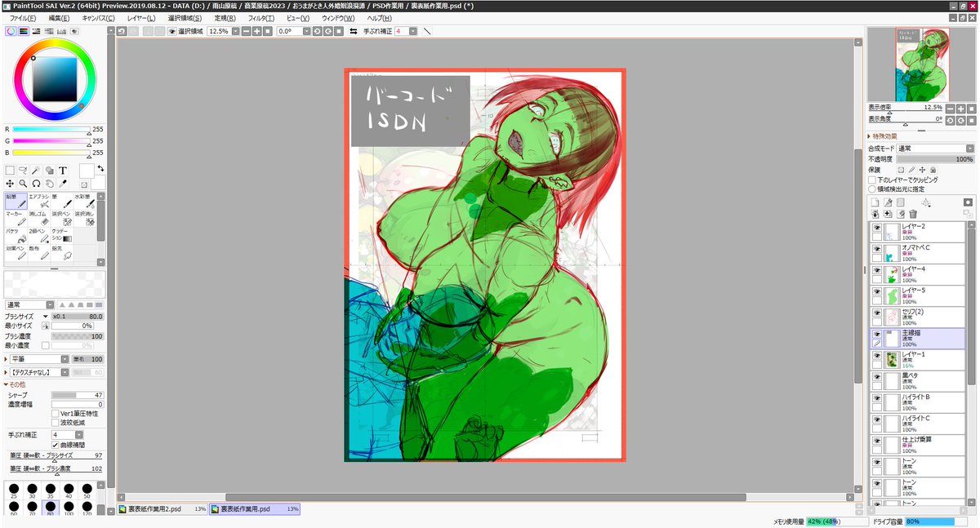Select the 消しゴム (eraser) tool
Image resolution: width=980 pixels, height=528 pixels.
[x=39, y=218]
